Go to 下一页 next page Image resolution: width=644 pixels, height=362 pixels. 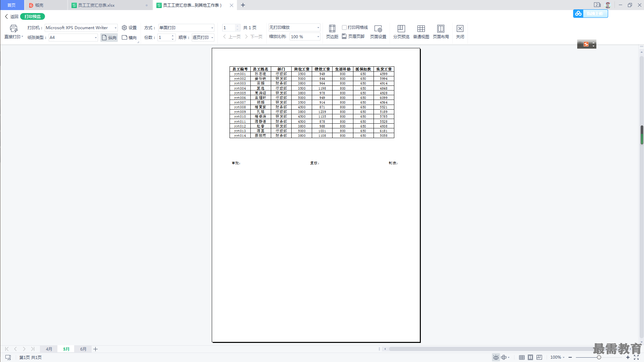(x=254, y=37)
